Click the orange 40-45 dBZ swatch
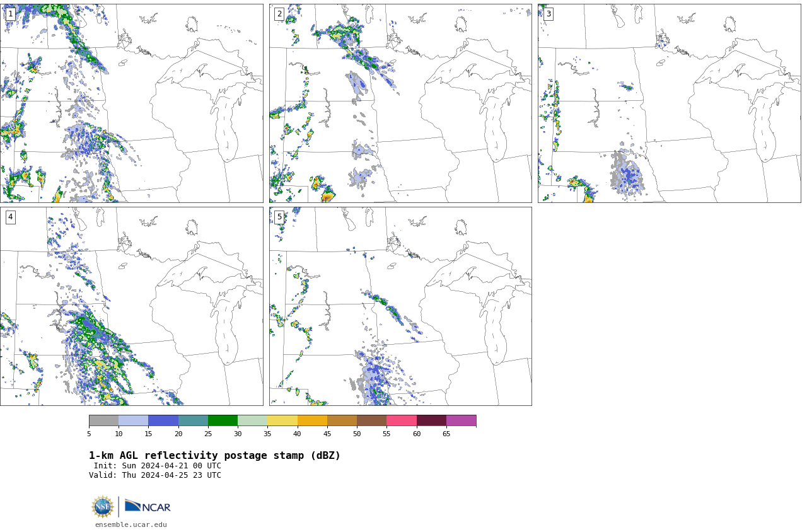Screen dimensions: 807x532 click(312, 420)
